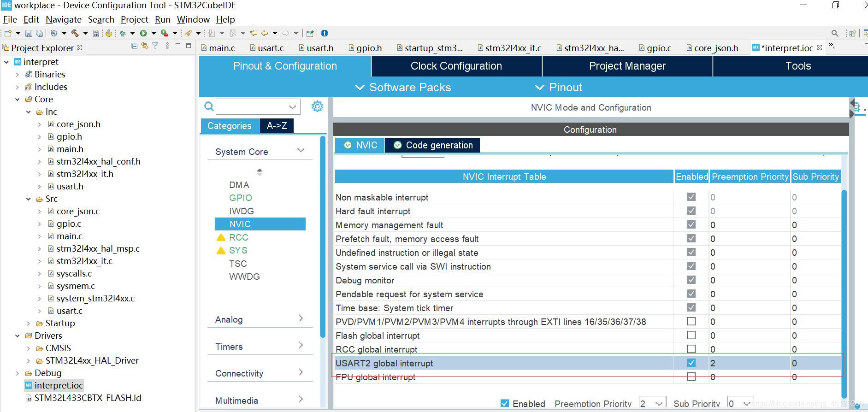
Task: Open the Clock Configuration tab
Action: click(x=456, y=66)
